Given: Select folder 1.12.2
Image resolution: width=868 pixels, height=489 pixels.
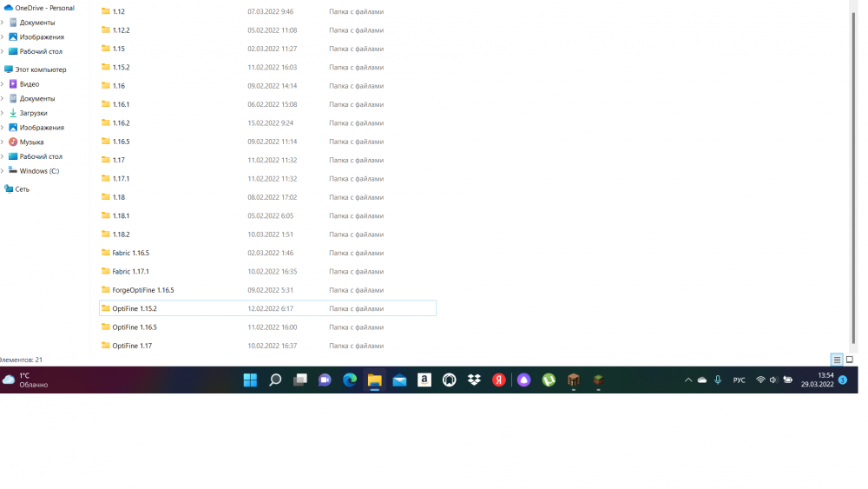Looking at the screenshot, I should (x=268, y=30).
